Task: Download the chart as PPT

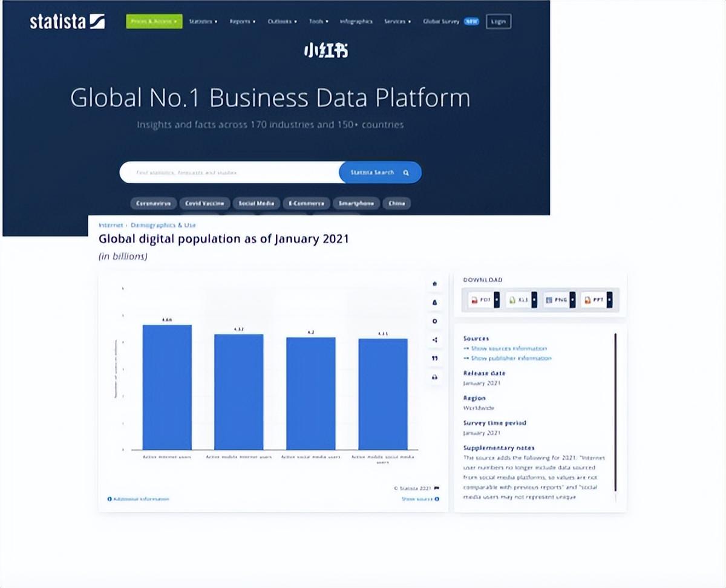Action: click(596, 300)
